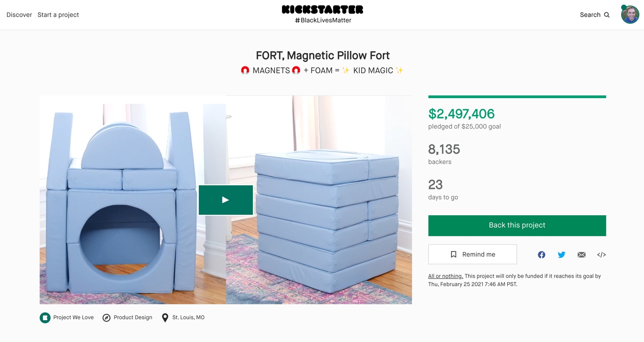Click the St. Louis location pin icon
This screenshot has width=644, height=342.
tap(165, 318)
